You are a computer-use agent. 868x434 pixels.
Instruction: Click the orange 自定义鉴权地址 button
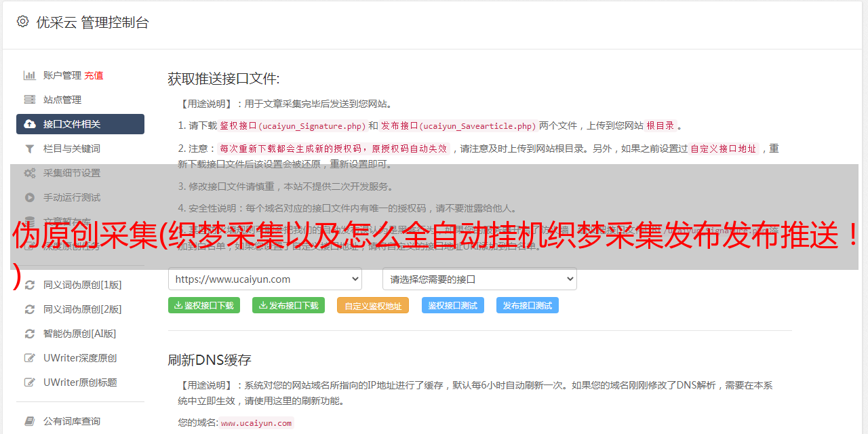coord(373,305)
